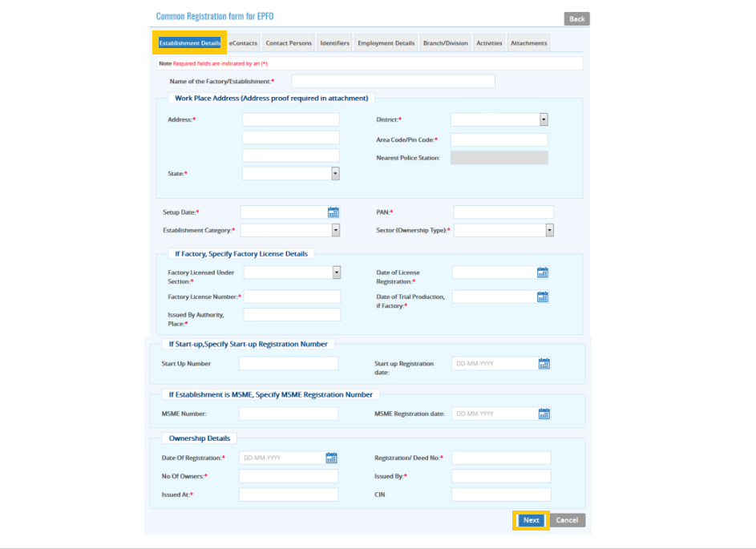The height and width of the screenshot is (549, 756).
Task: Switch to the eContacts tab
Action: (x=243, y=43)
